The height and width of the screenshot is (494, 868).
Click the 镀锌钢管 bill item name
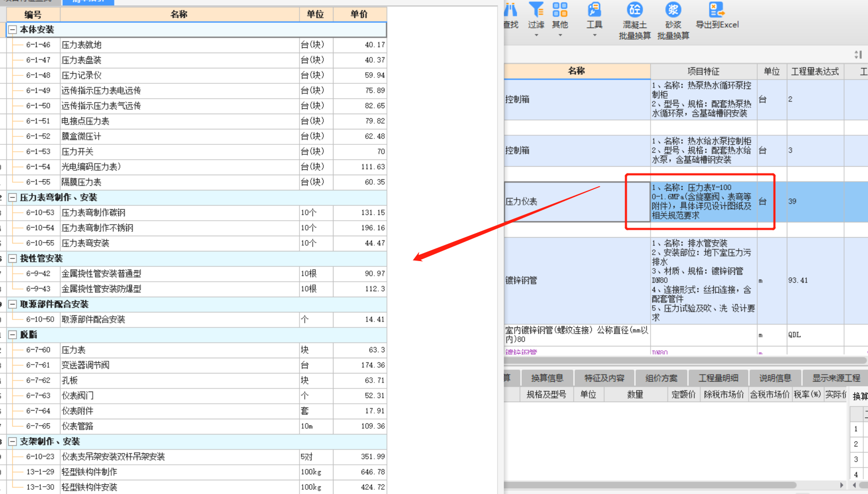(521, 280)
